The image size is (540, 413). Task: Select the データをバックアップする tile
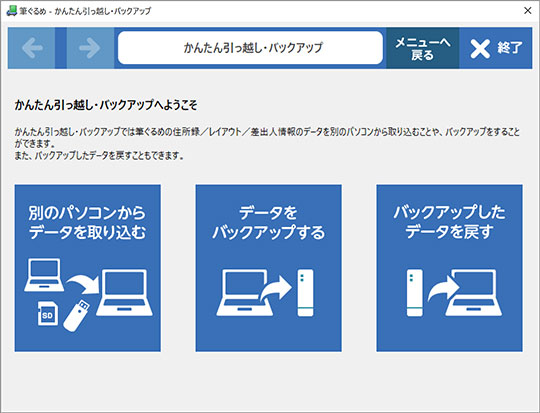(x=269, y=268)
